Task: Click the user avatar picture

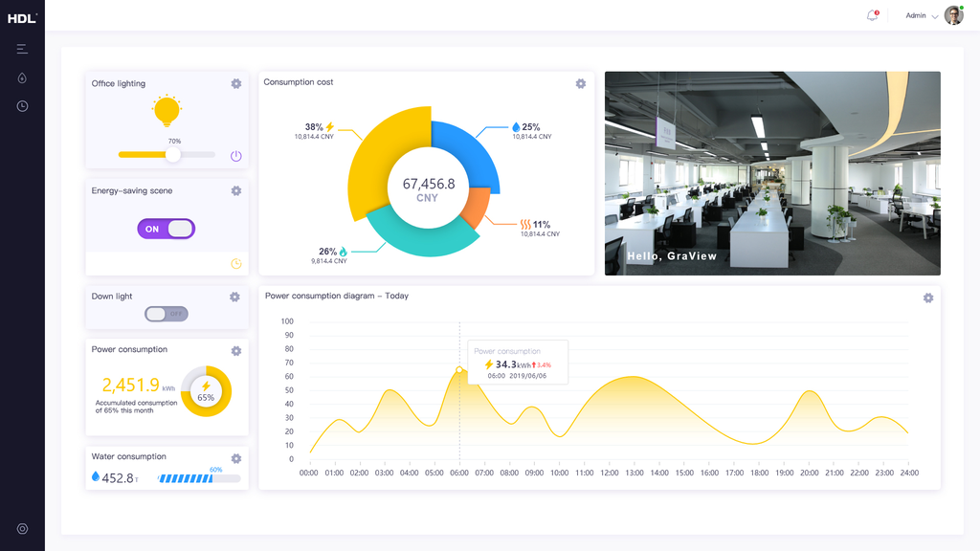Action: [x=953, y=15]
